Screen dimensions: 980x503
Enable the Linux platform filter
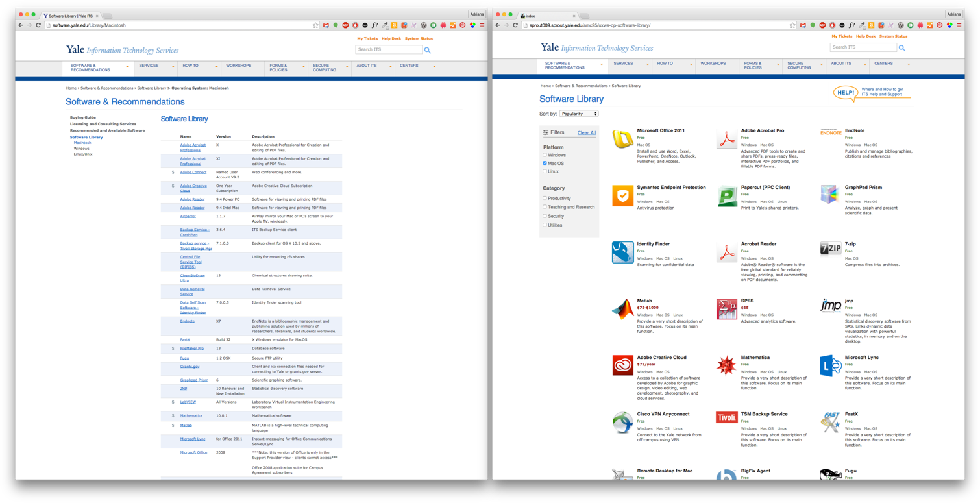click(545, 172)
